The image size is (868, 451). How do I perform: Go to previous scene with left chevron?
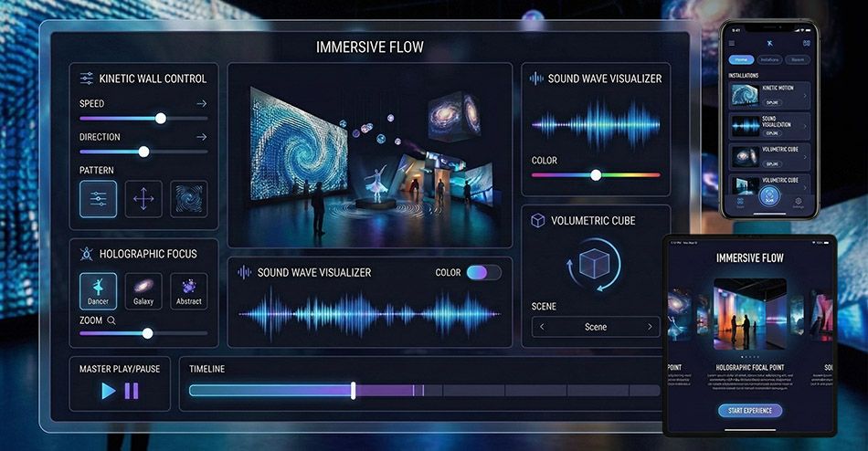[x=542, y=327]
